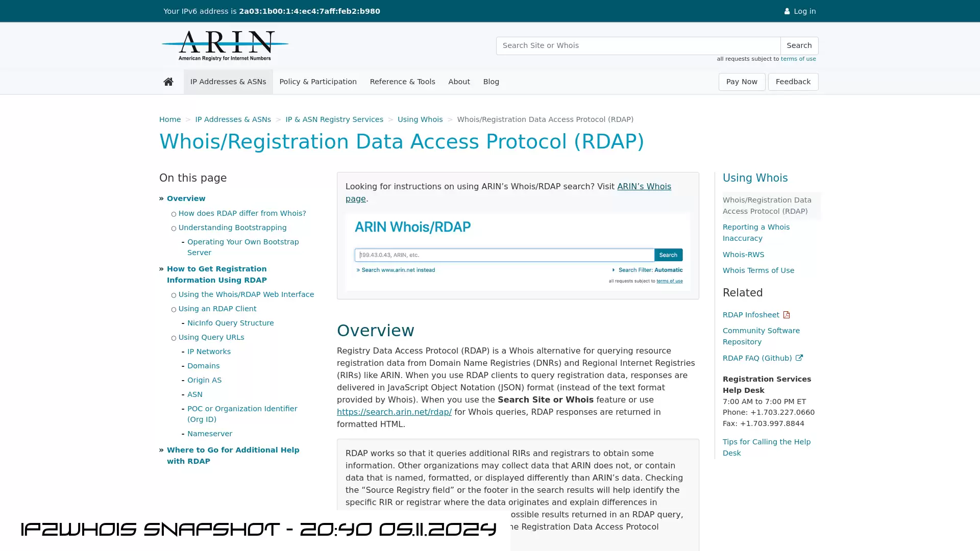Jump to ASN subsection
Viewport: 980px width, 551px height.
194,394
